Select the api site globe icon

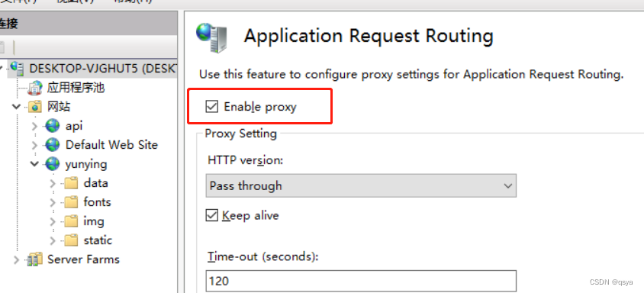(53, 126)
